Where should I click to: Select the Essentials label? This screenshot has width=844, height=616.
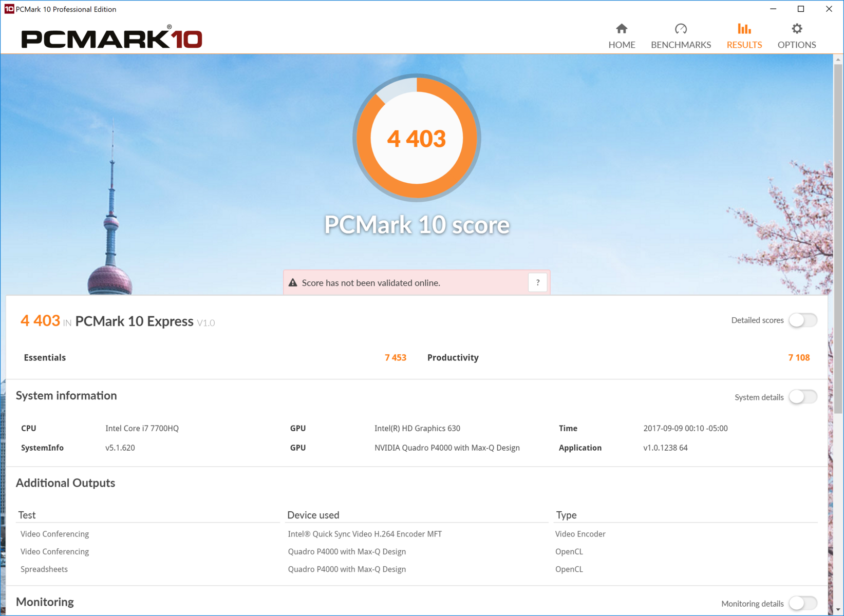(x=45, y=358)
